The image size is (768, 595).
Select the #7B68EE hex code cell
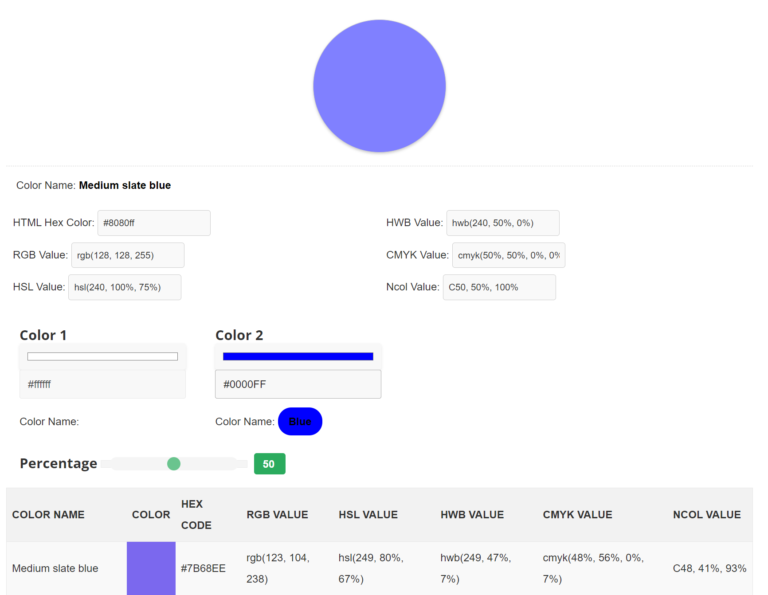point(203,568)
